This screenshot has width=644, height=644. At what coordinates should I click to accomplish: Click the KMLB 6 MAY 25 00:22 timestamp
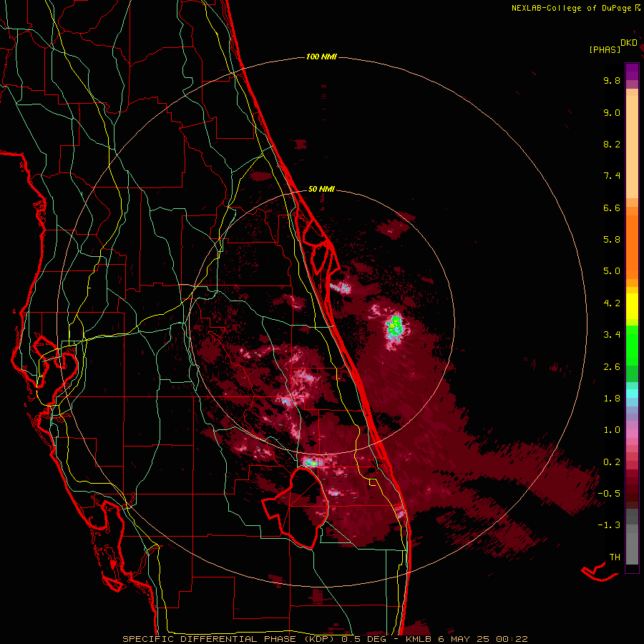point(467,639)
